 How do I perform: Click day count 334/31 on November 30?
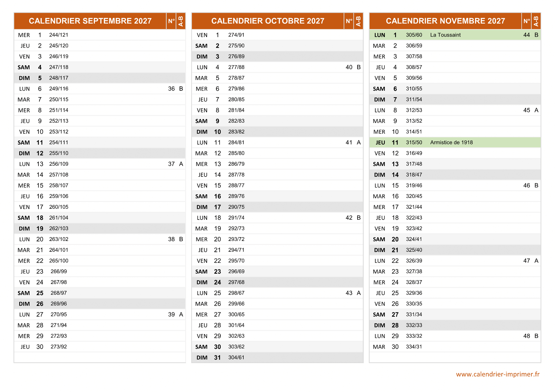click(x=414, y=347)
